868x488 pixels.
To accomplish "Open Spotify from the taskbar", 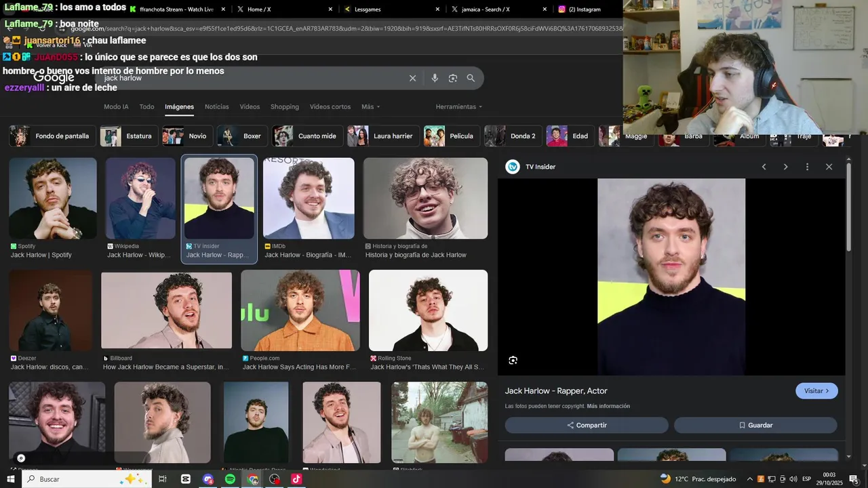I will click(x=230, y=479).
